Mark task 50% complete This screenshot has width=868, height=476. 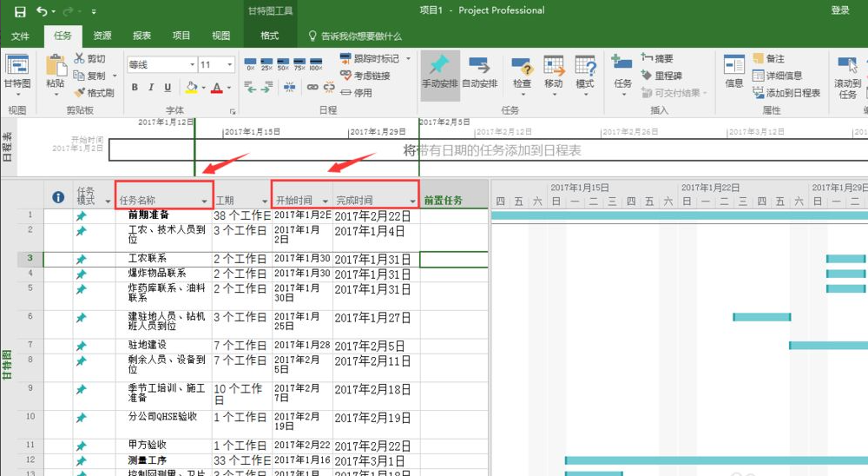[284, 63]
